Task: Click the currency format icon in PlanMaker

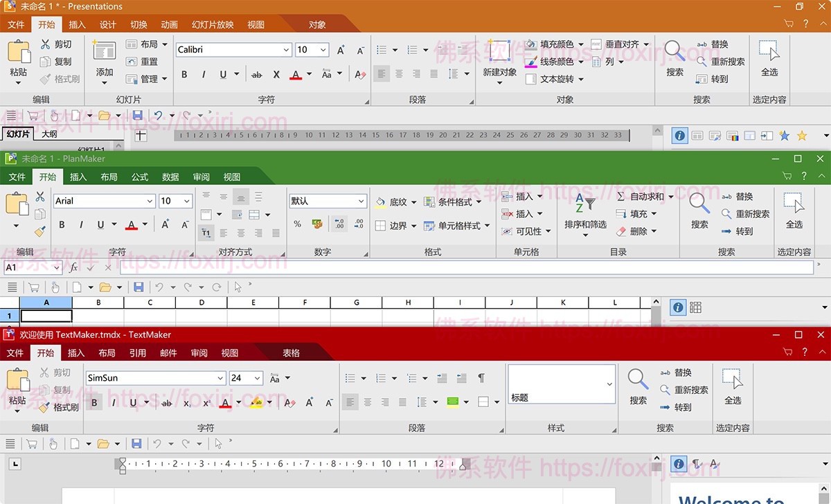Action: click(x=316, y=224)
